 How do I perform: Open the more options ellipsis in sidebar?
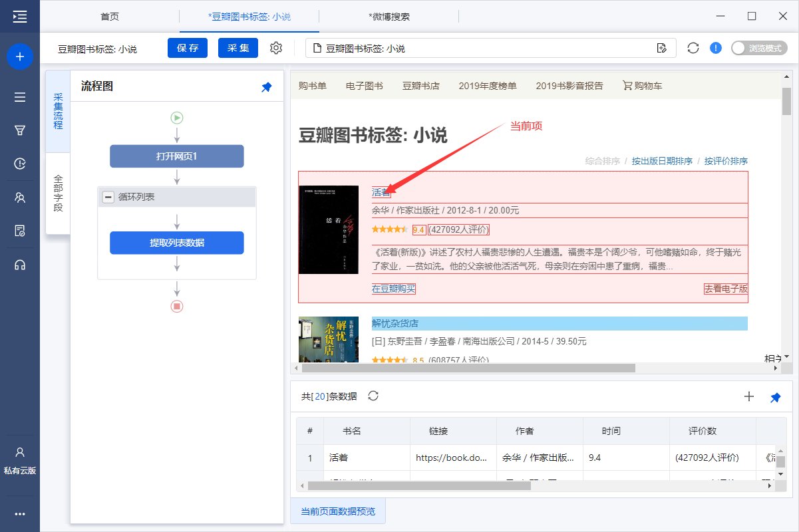(x=20, y=514)
